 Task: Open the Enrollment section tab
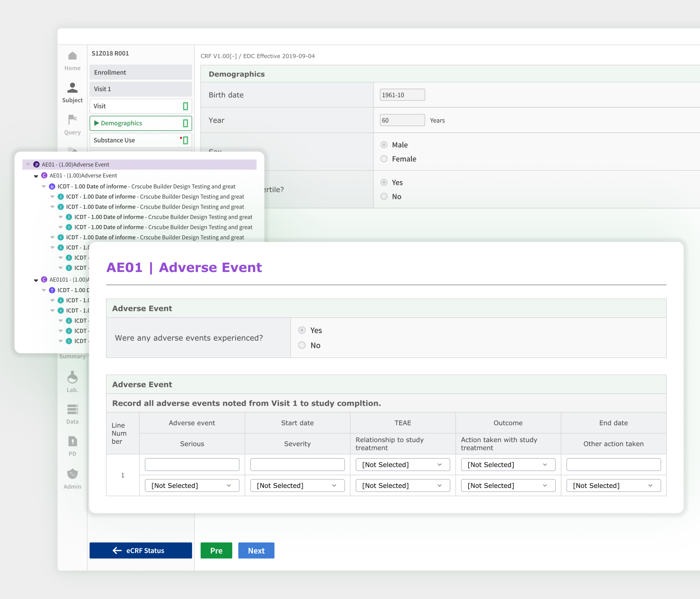[x=141, y=72]
